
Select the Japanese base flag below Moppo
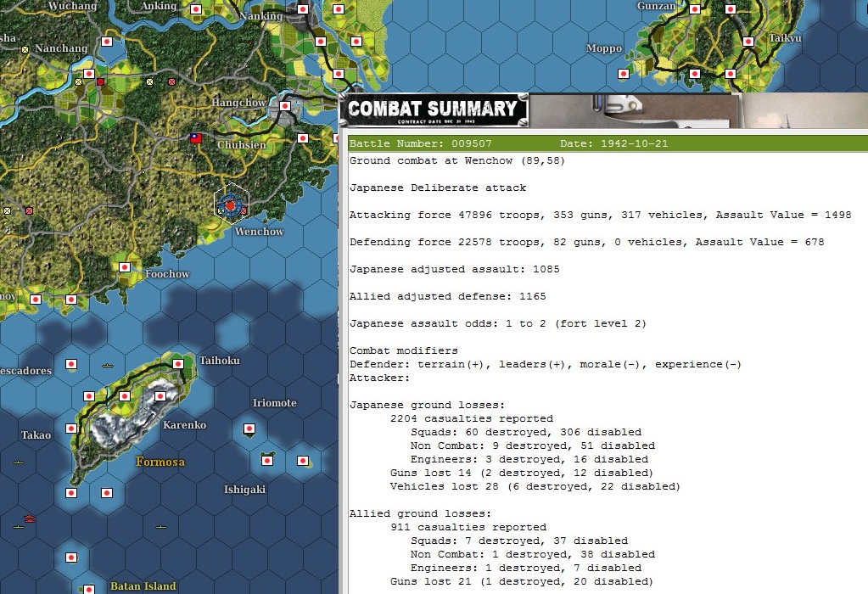point(624,74)
